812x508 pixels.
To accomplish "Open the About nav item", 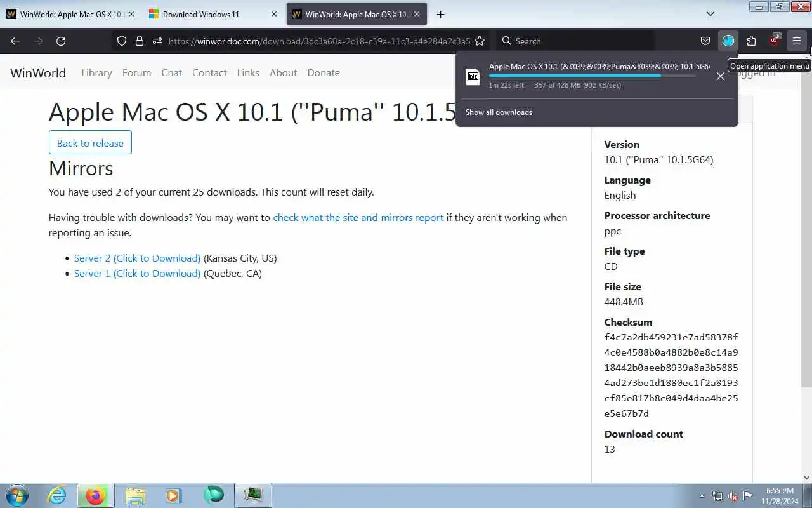I will tap(283, 73).
